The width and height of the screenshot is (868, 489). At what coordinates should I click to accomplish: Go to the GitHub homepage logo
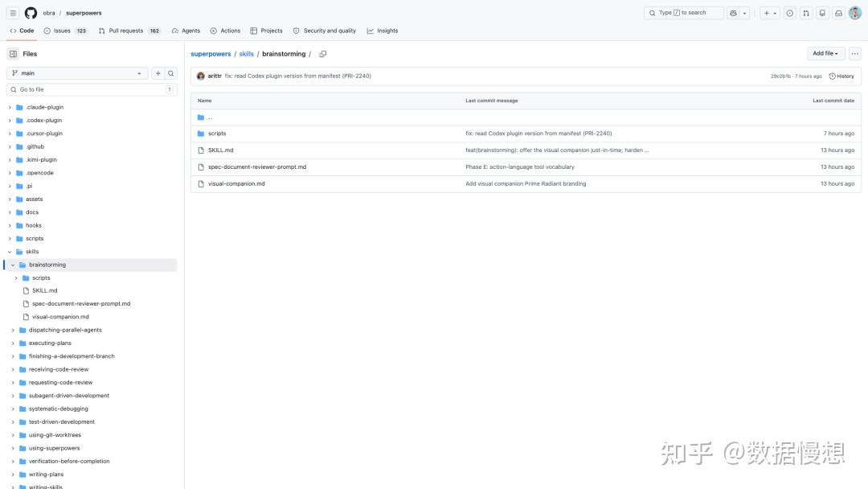click(x=31, y=13)
